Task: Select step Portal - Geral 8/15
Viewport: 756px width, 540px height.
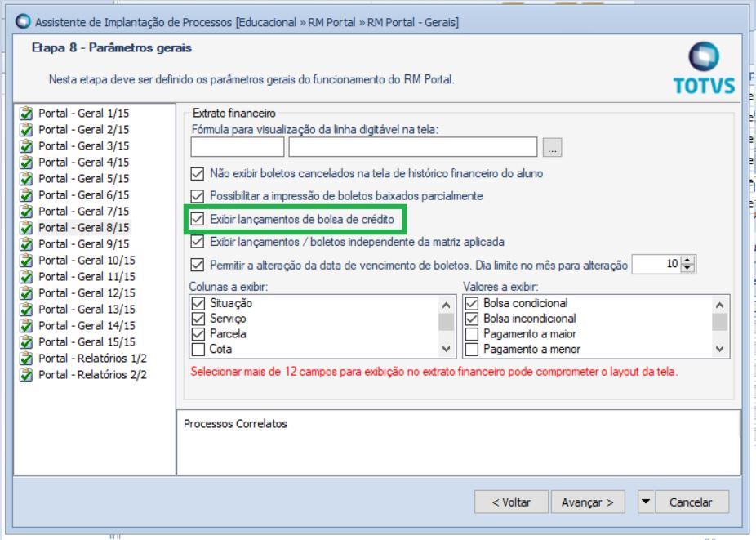Action: point(84,227)
